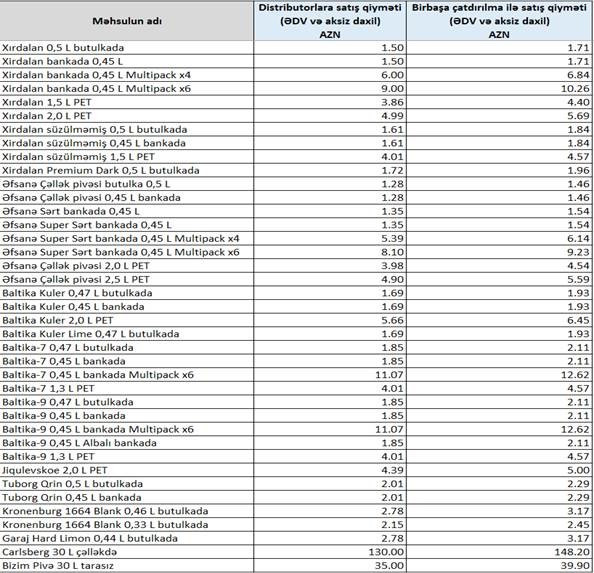594x573 pixels.
Task: Click the 'Məhsulun adı' column header
Action: tap(127, 21)
